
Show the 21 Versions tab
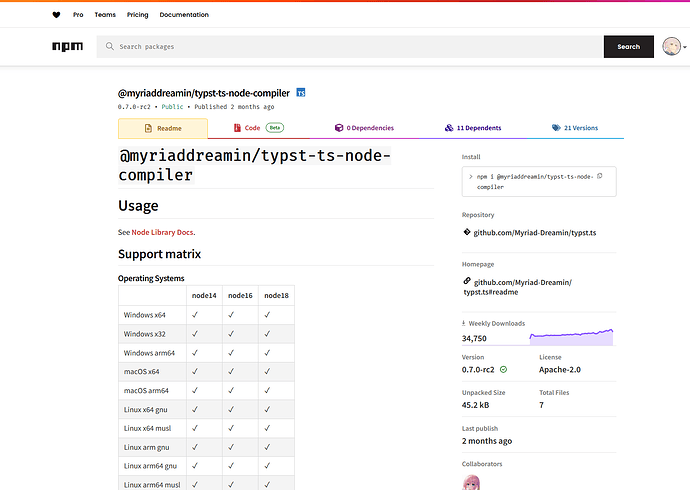tap(575, 128)
